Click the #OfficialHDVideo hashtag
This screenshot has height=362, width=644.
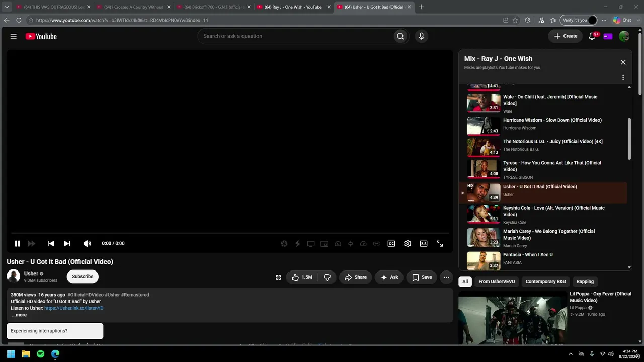(86, 295)
